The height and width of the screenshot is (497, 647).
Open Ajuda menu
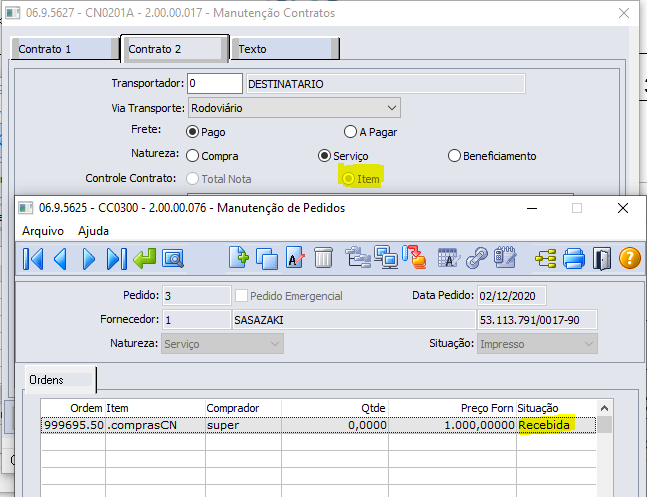(x=93, y=231)
